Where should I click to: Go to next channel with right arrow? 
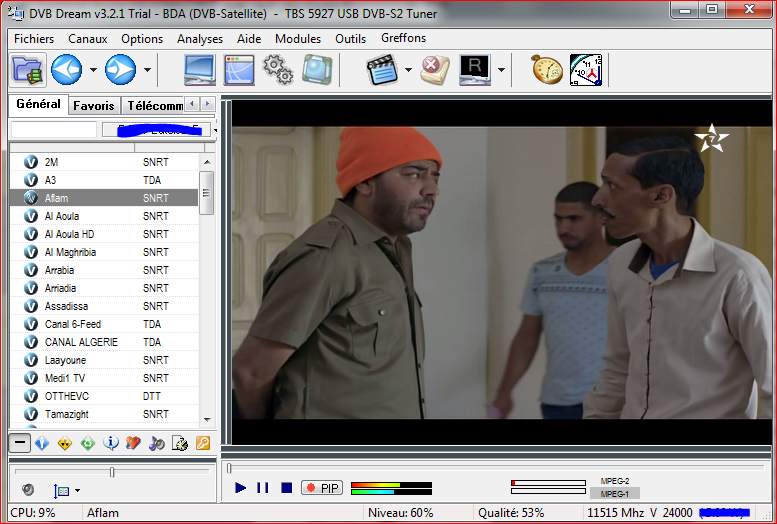point(120,70)
